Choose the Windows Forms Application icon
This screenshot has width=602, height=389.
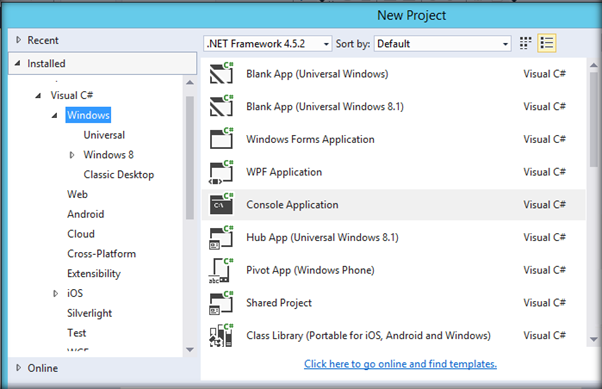tap(222, 138)
